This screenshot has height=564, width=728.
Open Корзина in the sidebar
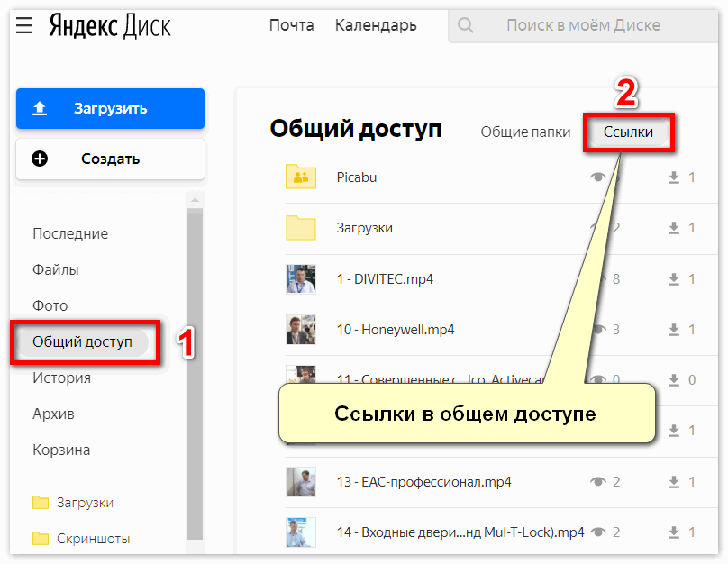tap(61, 450)
